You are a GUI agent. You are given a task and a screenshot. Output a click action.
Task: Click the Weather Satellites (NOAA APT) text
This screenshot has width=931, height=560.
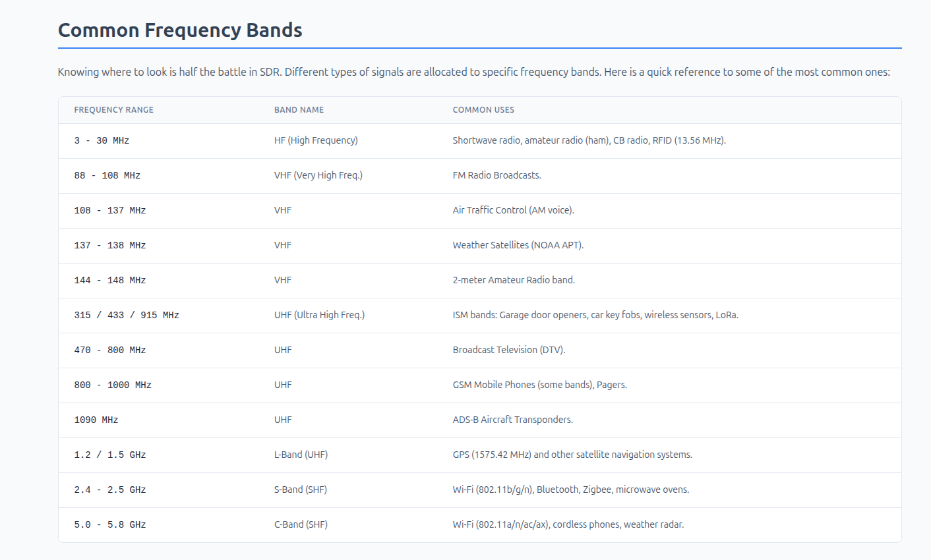click(x=518, y=245)
